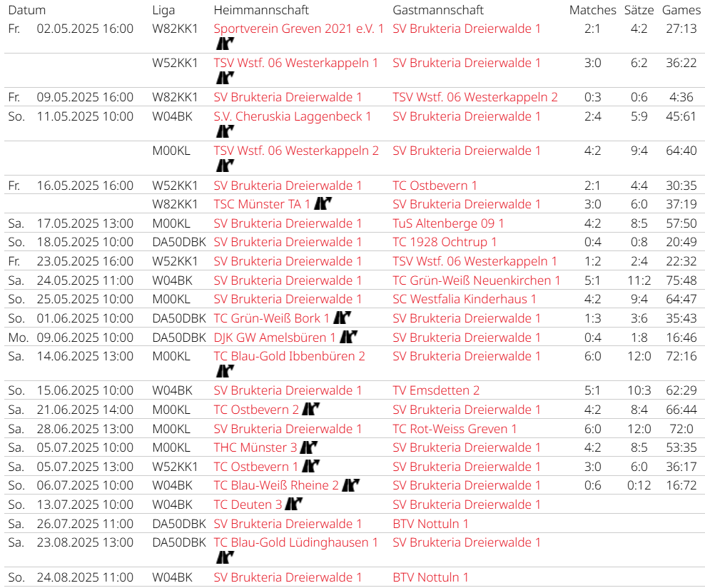Click the icon below TC Blau-Gold Lüdinghausen 1
Viewport: 705px width, 588px height.
coord(225,557)
